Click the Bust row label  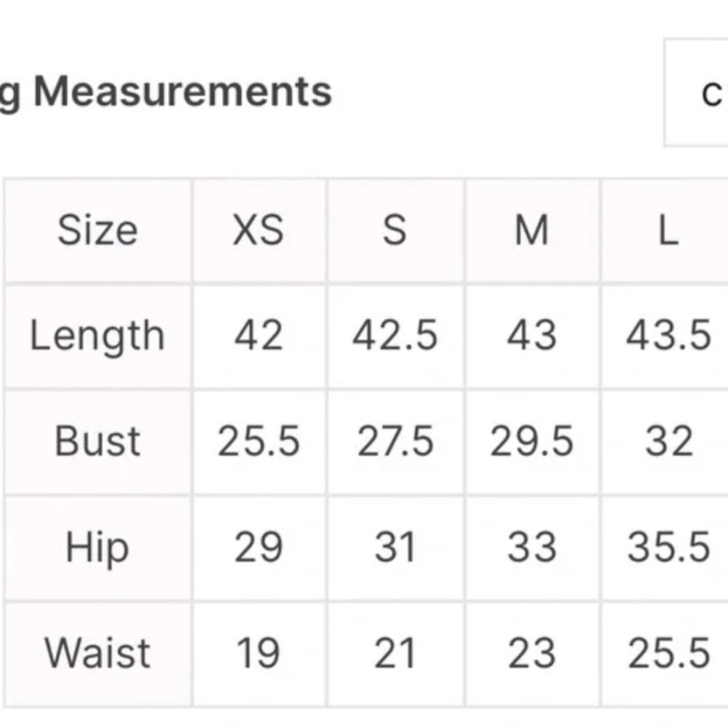[98, 442]
